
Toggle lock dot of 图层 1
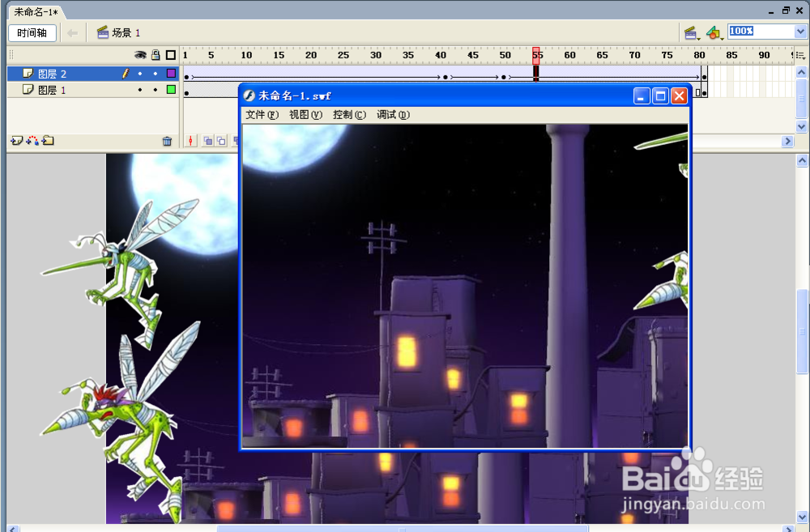tap(156, 90)
